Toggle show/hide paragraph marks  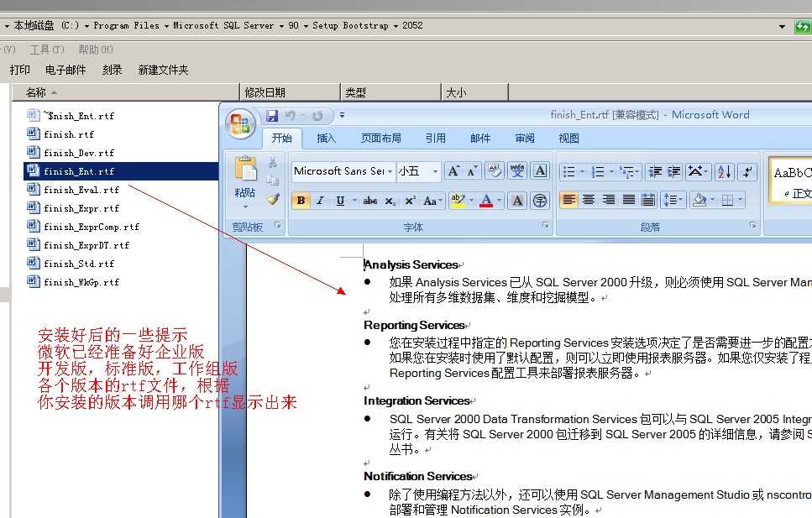(747, 171)
